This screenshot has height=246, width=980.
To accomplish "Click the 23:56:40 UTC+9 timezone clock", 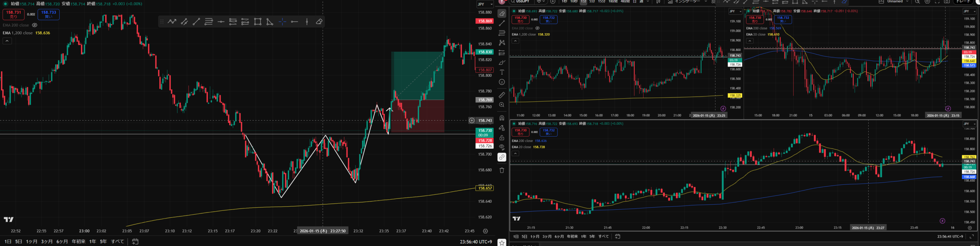I will pos(476,241).
